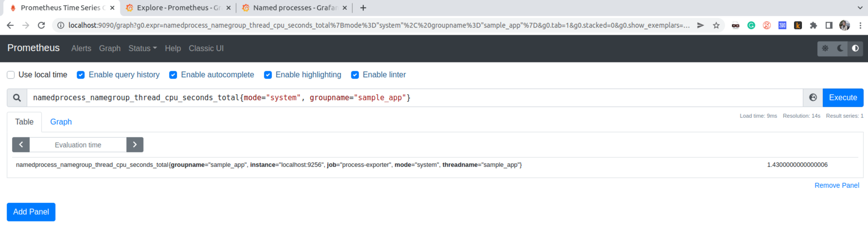
Task: Click the namedprocess_namegroup_thread_cpu_seconds_total result series label
Action: tap(269, 165)
